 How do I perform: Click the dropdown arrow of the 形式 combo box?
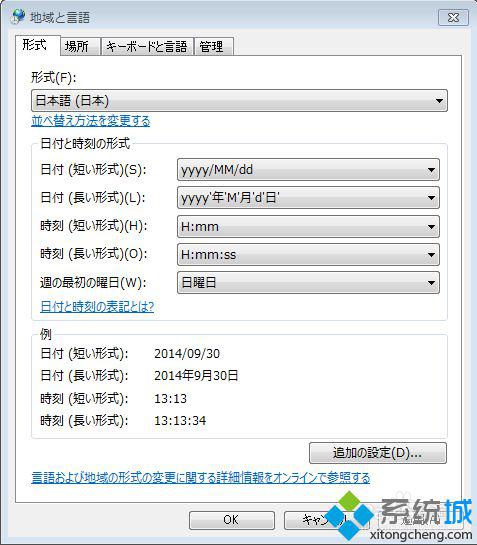point(439,101)
